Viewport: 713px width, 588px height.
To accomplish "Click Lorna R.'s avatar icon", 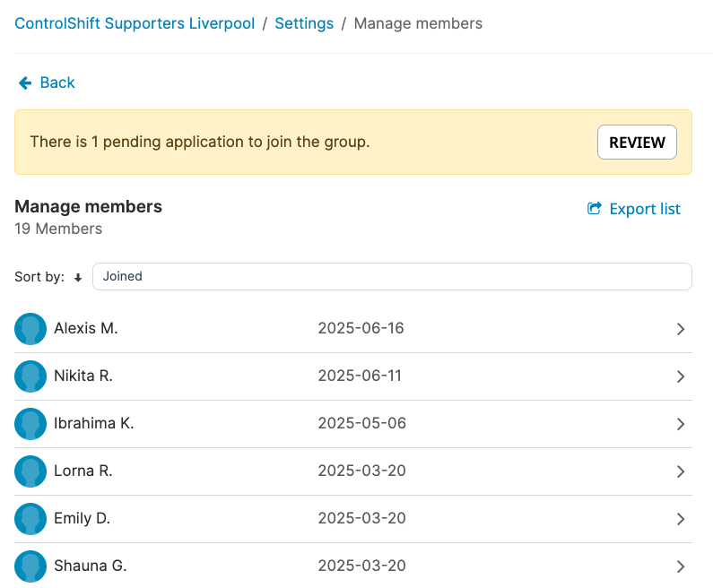I will pos(30,471).
